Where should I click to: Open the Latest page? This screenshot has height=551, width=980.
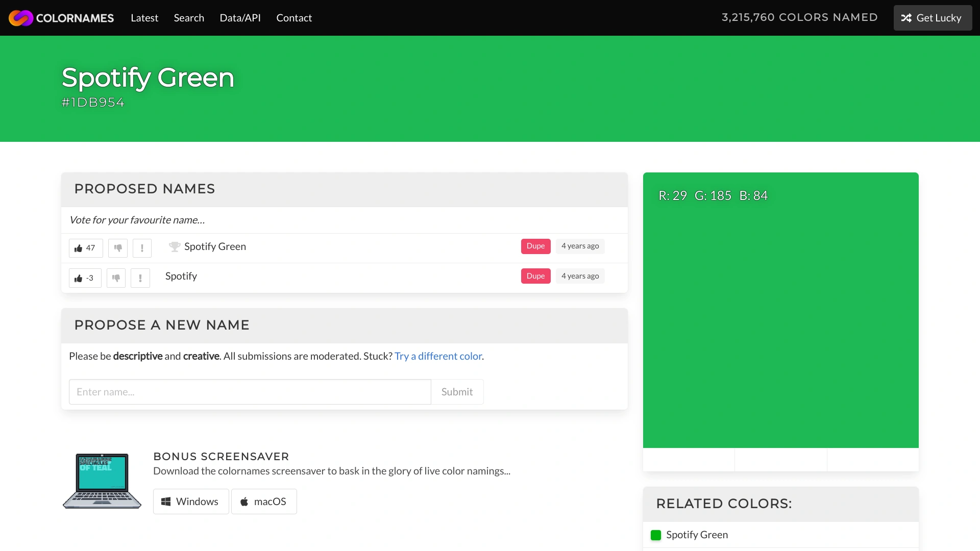[x=144, y=17]
